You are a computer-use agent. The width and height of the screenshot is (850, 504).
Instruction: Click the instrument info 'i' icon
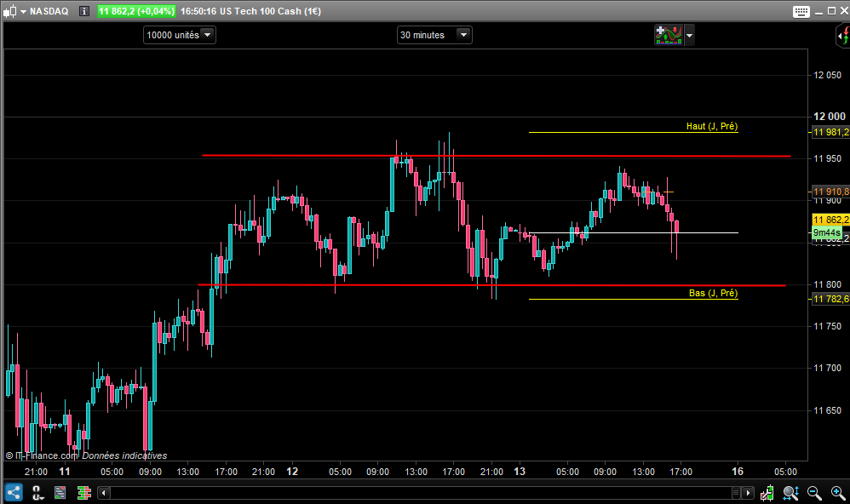click(84, 11)
